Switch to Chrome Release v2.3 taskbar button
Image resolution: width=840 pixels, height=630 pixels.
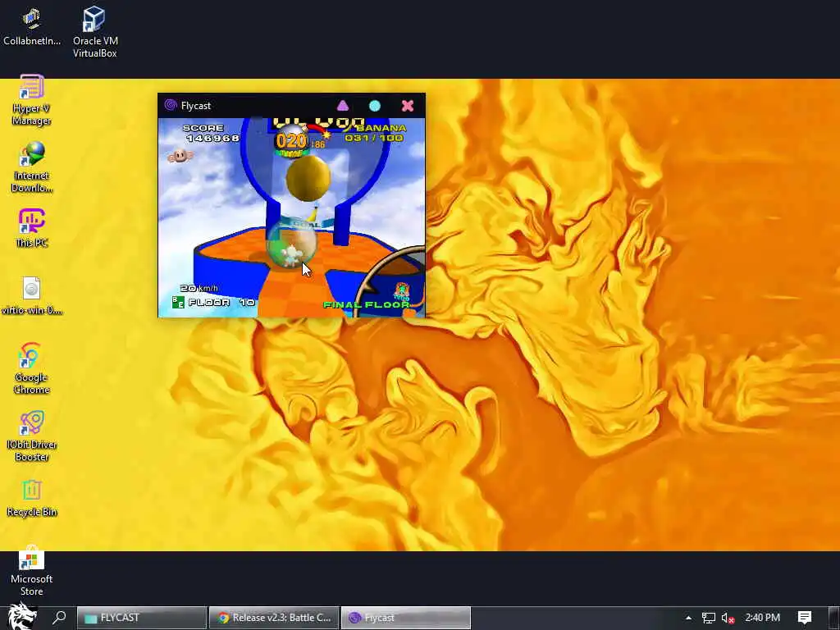click(x=274, y=618)
